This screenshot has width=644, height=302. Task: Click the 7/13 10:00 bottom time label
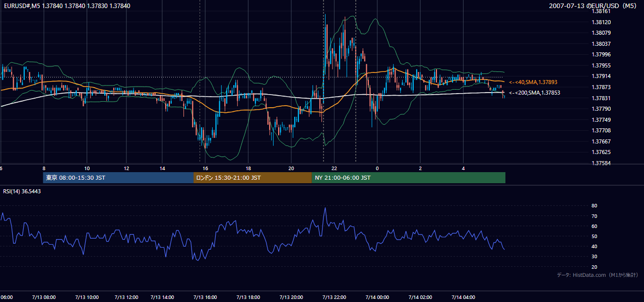click(86, 297)
